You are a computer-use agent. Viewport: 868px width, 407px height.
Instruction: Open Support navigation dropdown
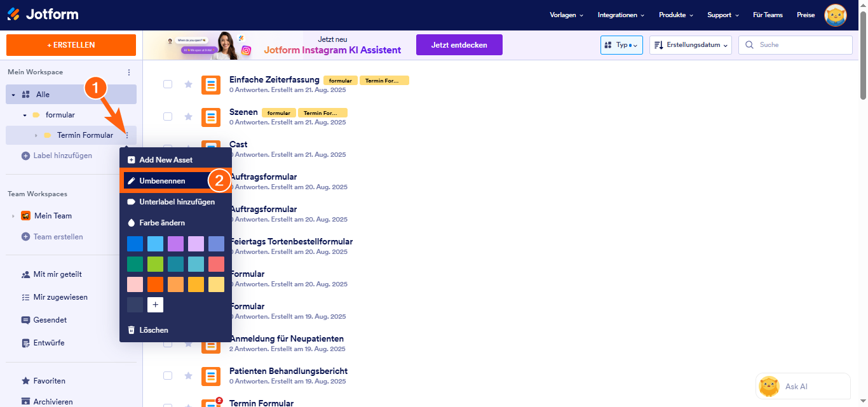(723, 15)
